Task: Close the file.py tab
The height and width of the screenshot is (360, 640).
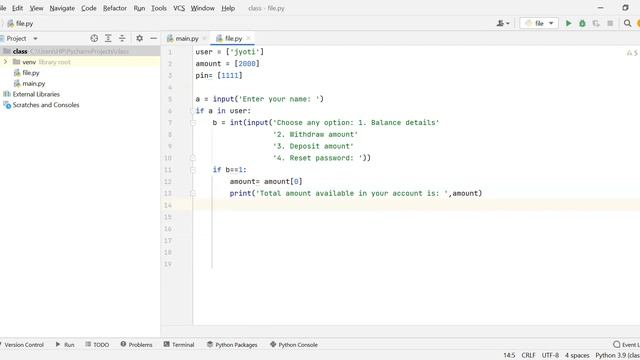Action: tap(248, 38)
